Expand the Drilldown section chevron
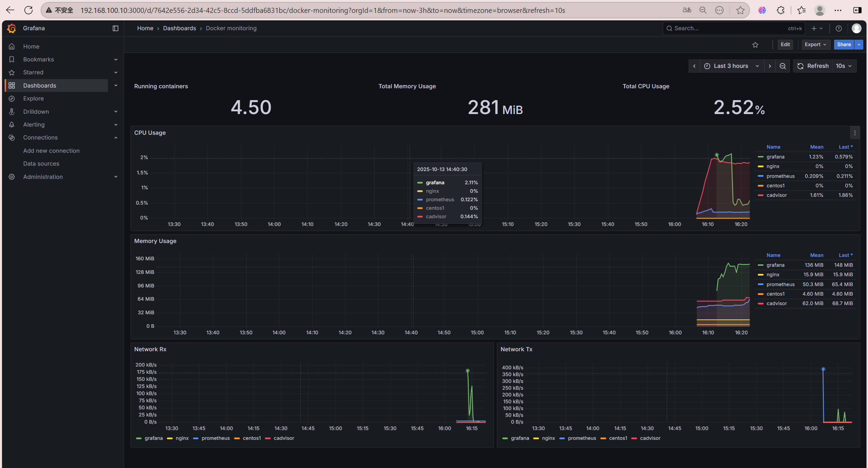868x468 pixels. coord(116,112)
